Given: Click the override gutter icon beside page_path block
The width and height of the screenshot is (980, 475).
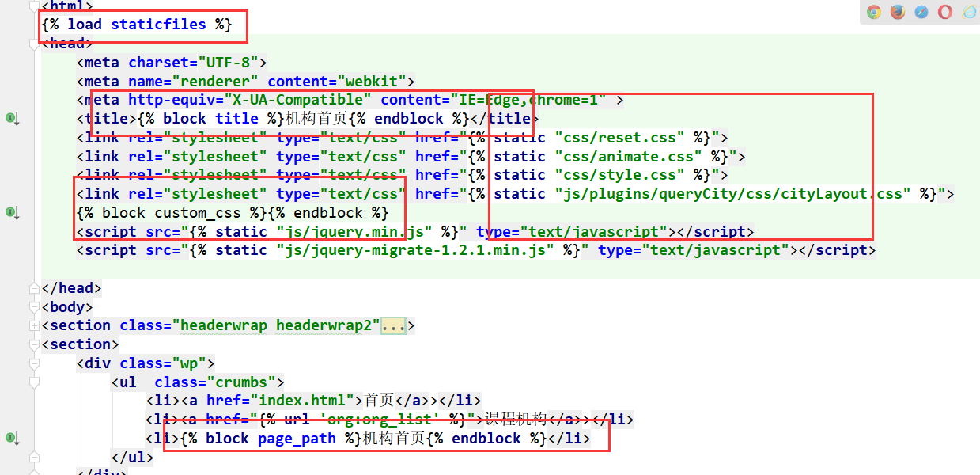Looking at the screenshot, I should (x=12, y=438).
